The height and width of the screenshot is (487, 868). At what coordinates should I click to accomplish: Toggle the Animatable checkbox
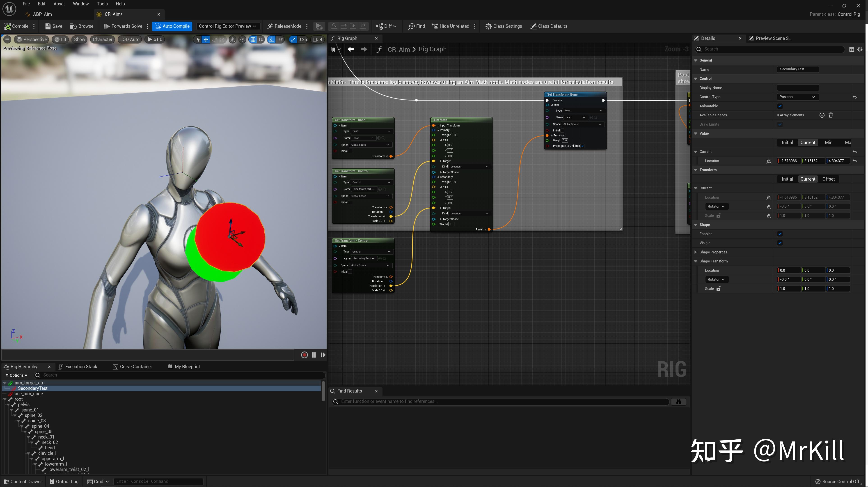tap(780, 106)
